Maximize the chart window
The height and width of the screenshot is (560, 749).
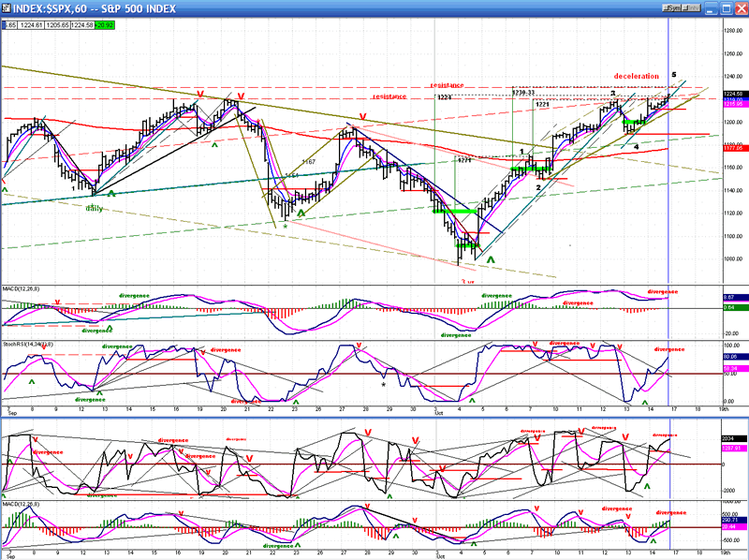click(726, 7)
